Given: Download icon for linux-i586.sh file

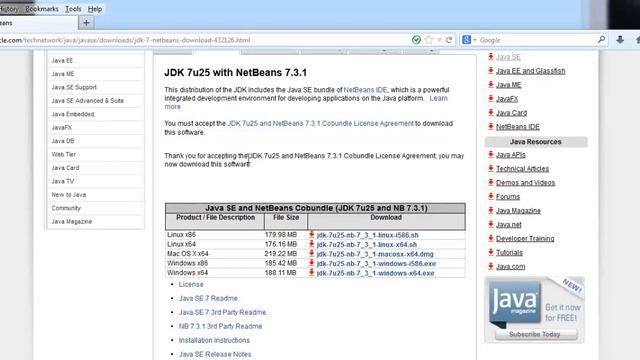Looking at the screenshot, I should [311, 235].
